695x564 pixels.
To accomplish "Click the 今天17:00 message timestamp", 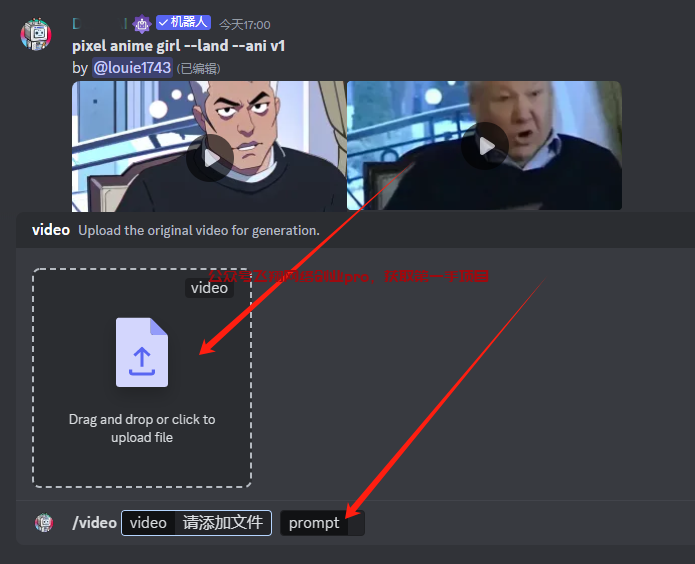I will click(245, 25).
